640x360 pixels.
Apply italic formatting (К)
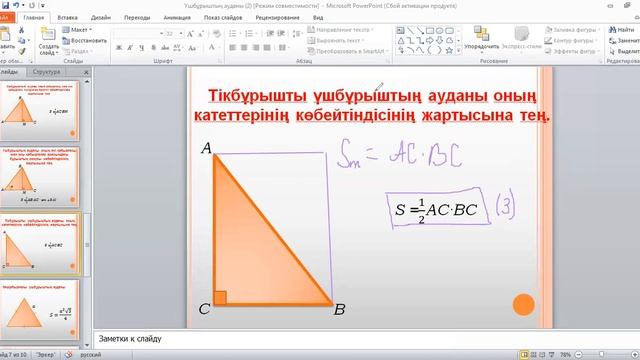[130, 48]
